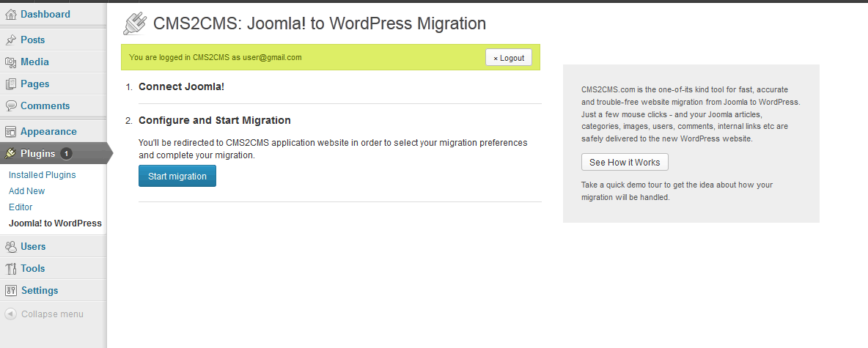The image size is (868, 348).
Task: Collapse the admin sidebar menu
Action: 44,314
